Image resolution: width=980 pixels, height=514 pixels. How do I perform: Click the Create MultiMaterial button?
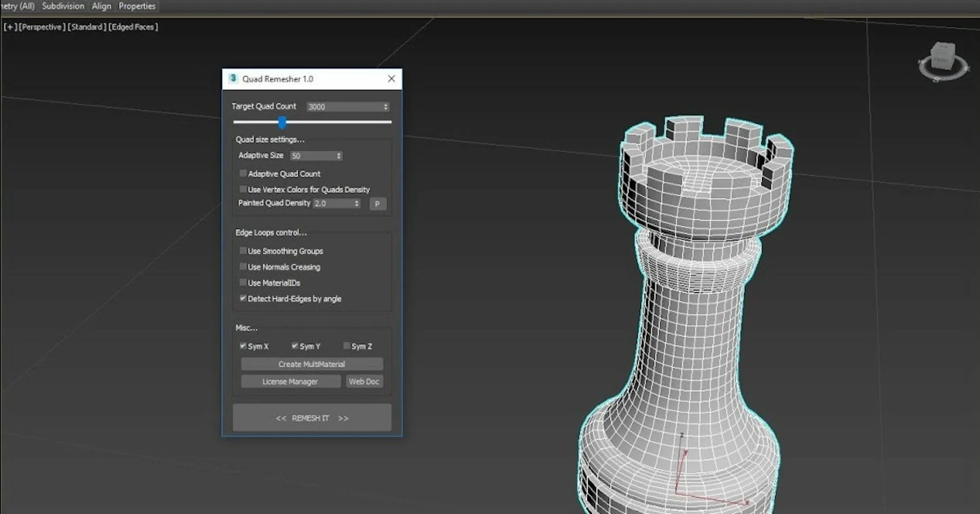312,364
